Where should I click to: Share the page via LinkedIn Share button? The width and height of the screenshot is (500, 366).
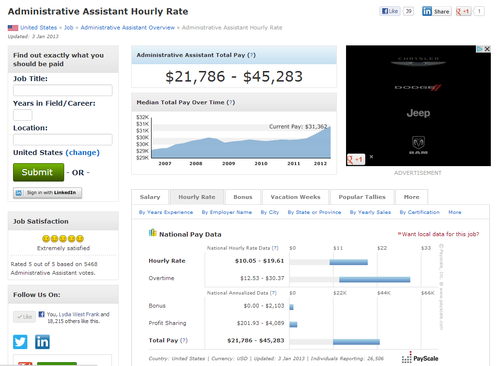[x=437, y=11]
